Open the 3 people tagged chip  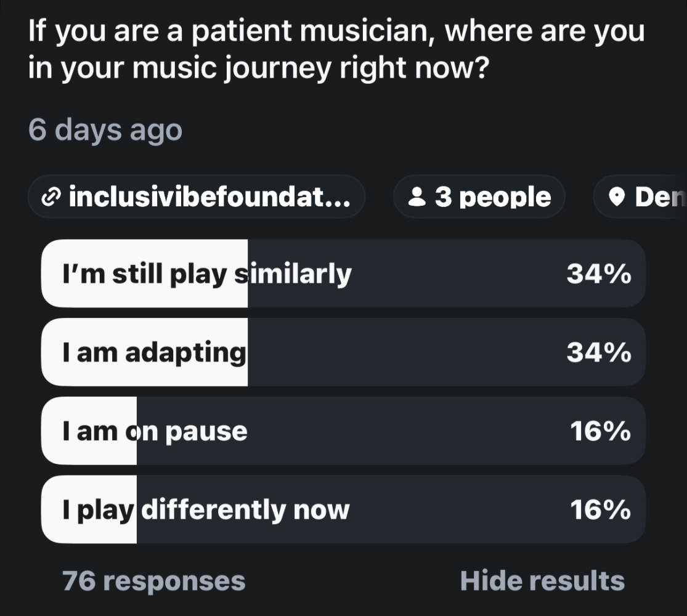[x=479, y=197]
